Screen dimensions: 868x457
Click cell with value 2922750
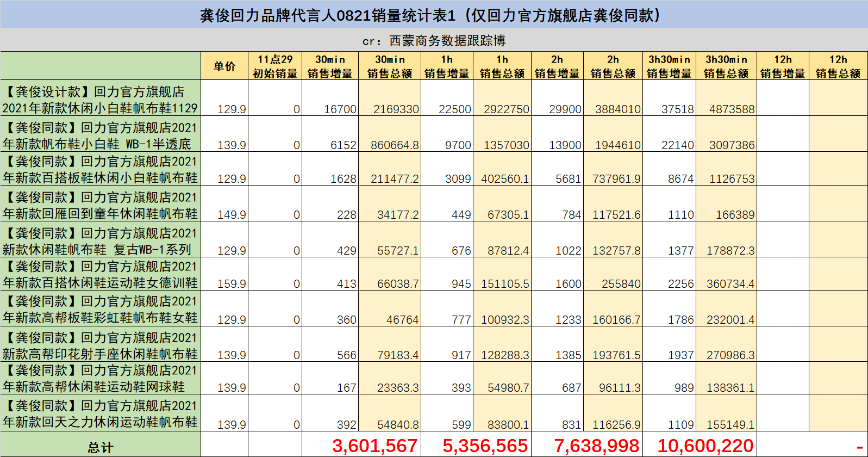(x=502, y=98)
